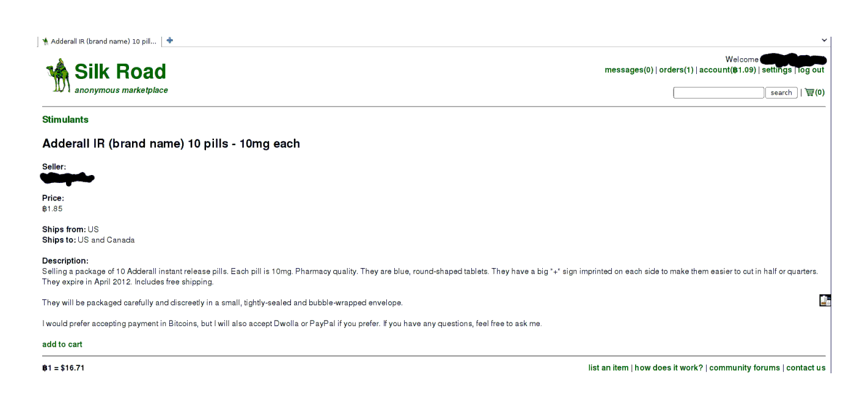Open the contact us link
Screen dimensions: 868x410
pos(806,368)
